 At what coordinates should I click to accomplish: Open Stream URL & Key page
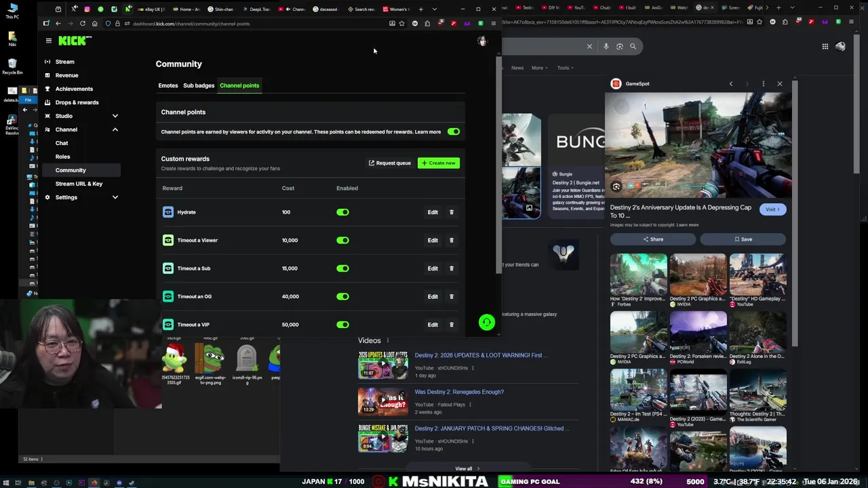(79, 184)
